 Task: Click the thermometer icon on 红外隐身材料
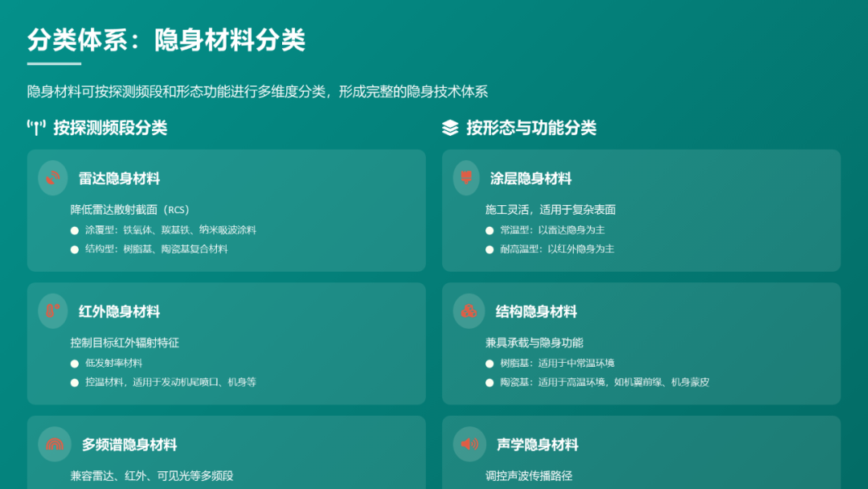tap(53, 311)
